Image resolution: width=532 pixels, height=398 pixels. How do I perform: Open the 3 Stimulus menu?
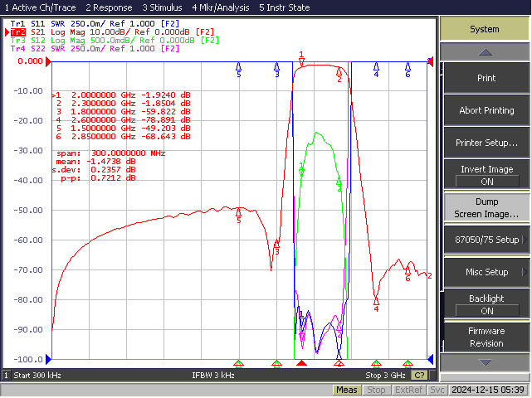coord(162,7)
